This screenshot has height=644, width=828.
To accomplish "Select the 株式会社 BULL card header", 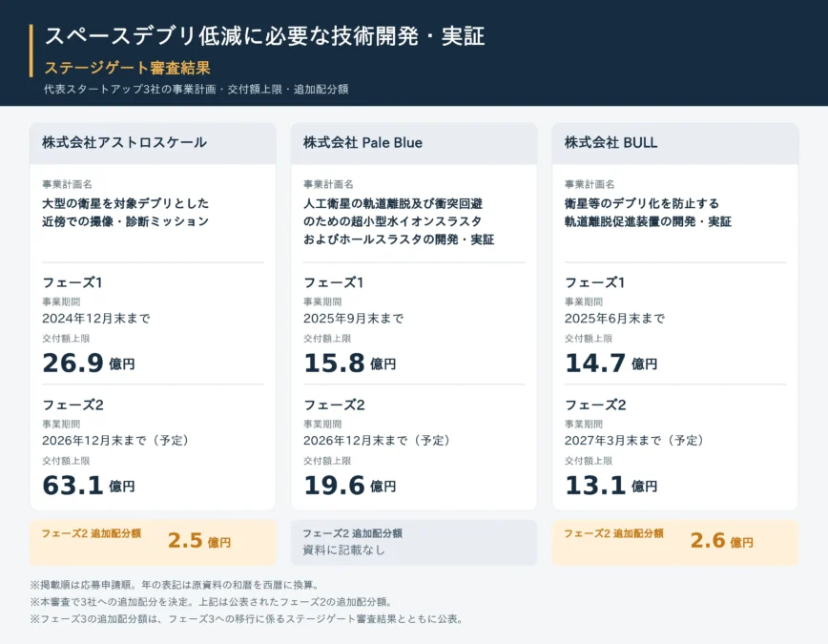I will click(674, 143).
